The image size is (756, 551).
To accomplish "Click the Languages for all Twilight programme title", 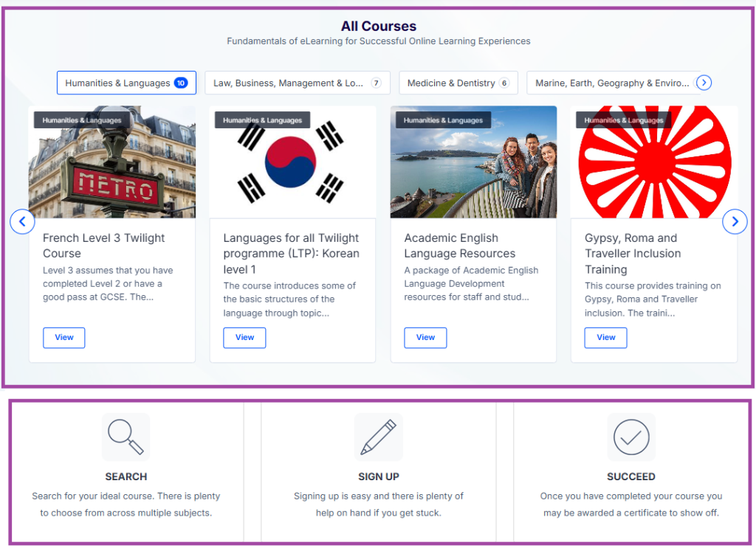I will 291,253.
